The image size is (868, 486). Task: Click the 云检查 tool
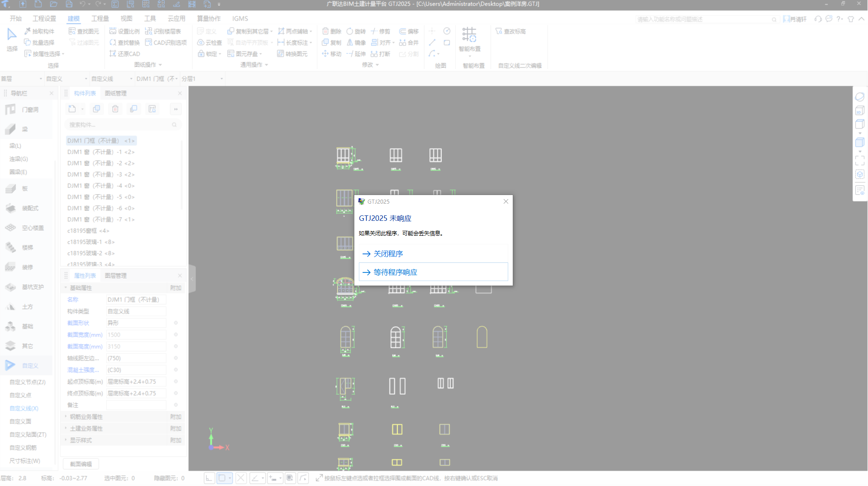point(210,43)
